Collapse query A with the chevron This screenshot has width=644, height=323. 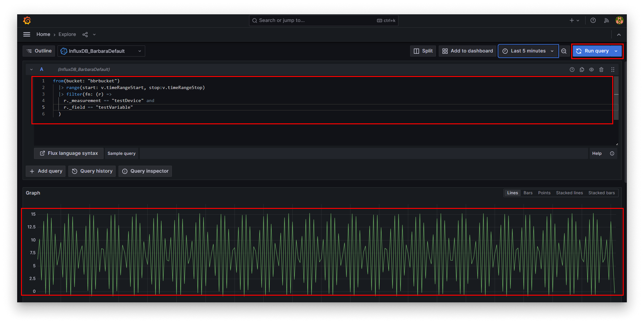(x=31, y=69)
